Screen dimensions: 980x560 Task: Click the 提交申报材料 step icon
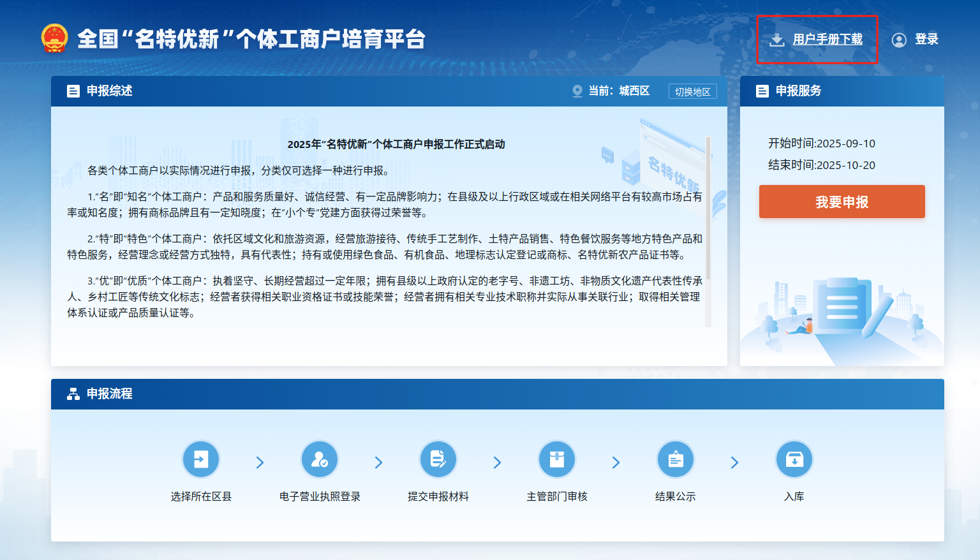coord(438,459)
